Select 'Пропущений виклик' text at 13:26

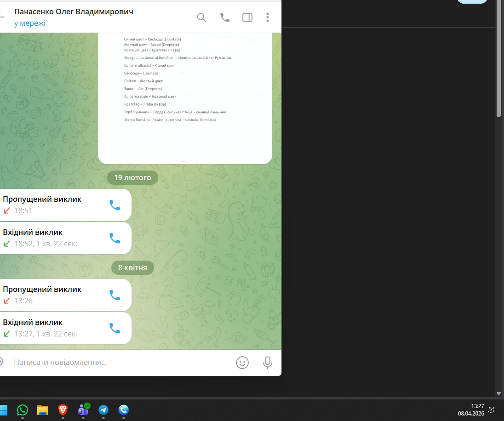[x=42, y=289]
